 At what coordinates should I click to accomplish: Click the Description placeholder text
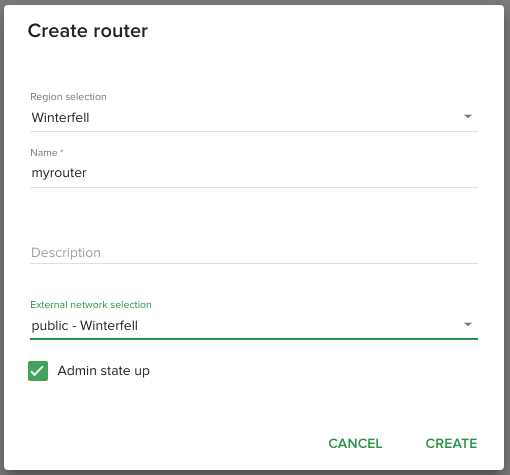tap(66, 253)
